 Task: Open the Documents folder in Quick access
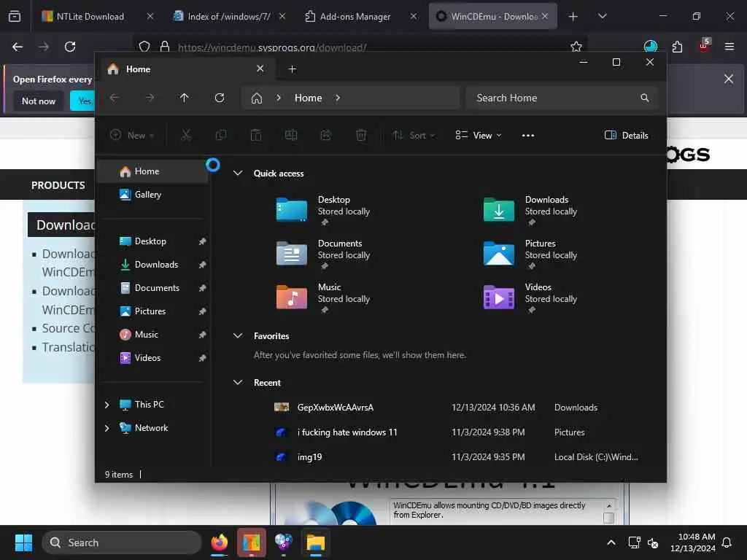click(x=324, y=254)
